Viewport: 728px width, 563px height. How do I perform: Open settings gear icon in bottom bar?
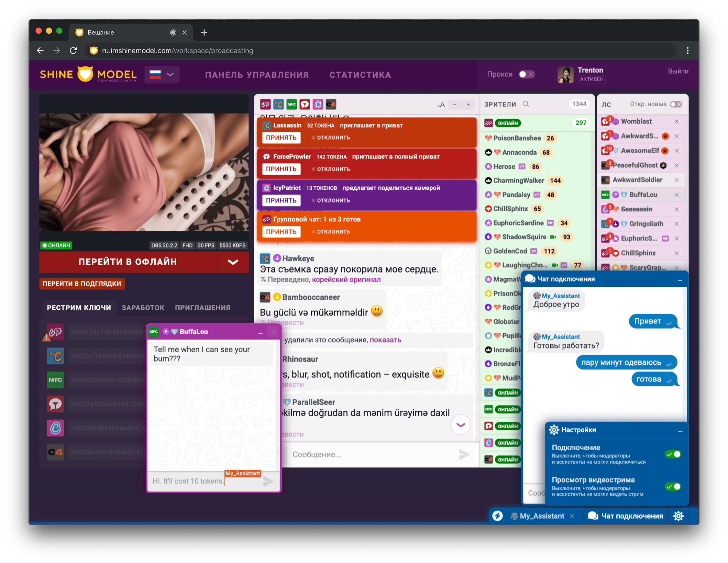pos(678,516)
